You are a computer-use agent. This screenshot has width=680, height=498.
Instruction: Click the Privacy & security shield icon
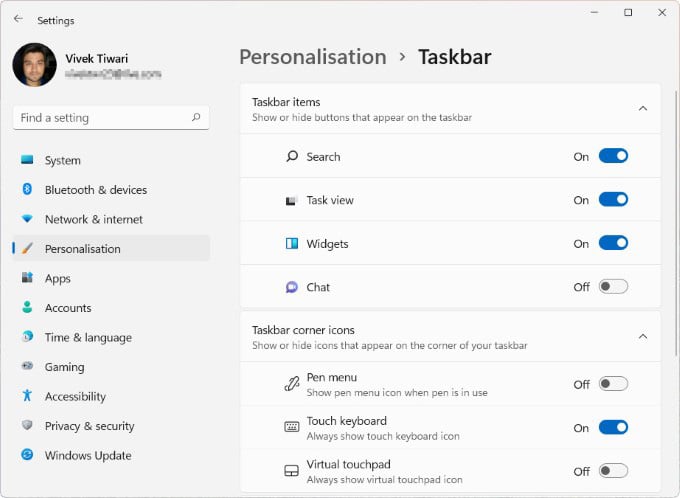(x=27, y=426)
